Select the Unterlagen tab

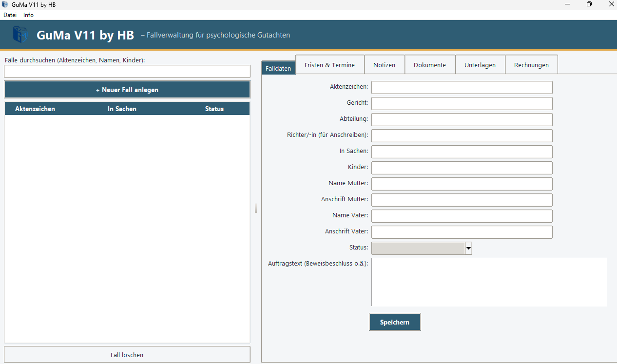tap(480, 65)
